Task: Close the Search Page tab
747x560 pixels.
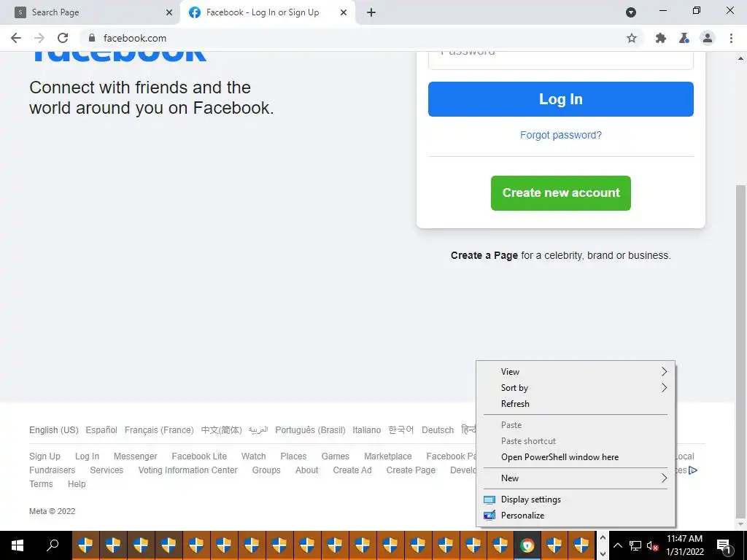Action: click(169, 12)
